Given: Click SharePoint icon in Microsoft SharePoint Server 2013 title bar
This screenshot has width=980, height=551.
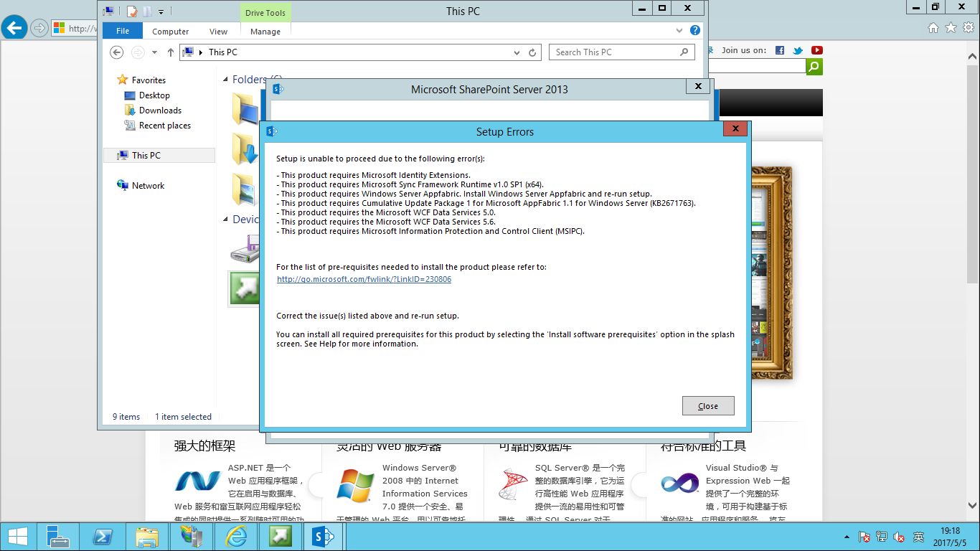Looking at the screenshot, I should (278, 89).
